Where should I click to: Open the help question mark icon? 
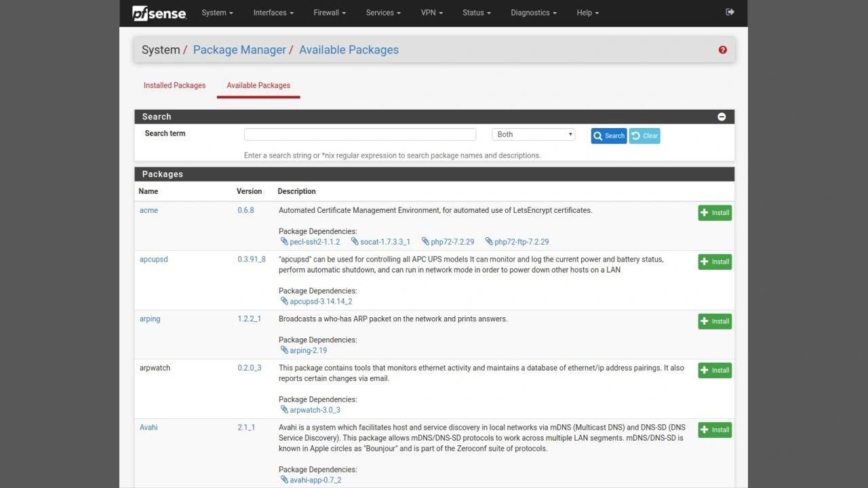coord(723,50)
